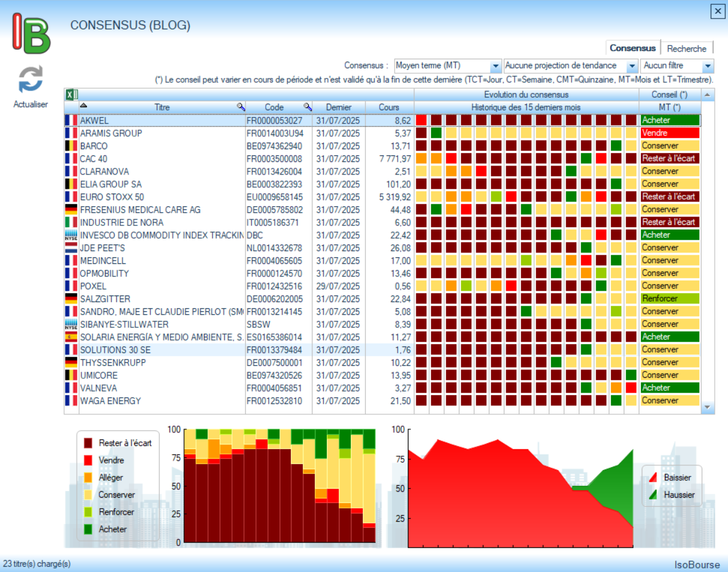Switch to the Consensus tab
The height and width of the screenshot is (572, 728).
pos(633,49)
